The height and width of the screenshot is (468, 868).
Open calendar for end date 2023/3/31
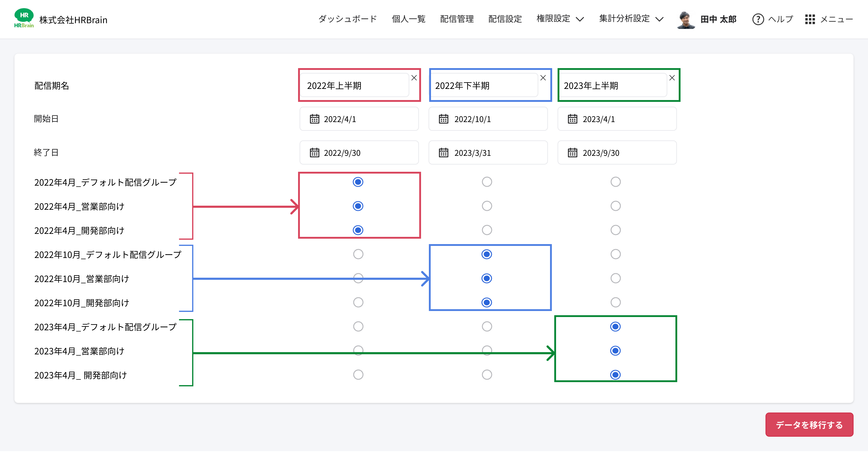pos(443,153)
